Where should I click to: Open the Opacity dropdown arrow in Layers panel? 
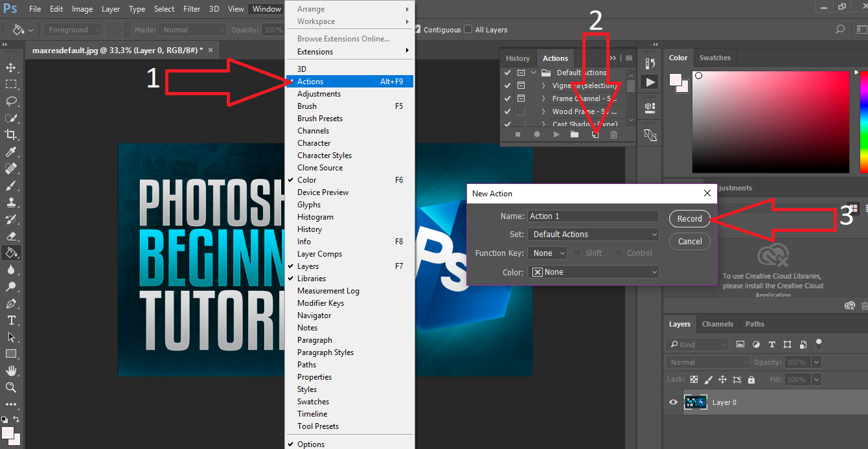tap(816, 362)
